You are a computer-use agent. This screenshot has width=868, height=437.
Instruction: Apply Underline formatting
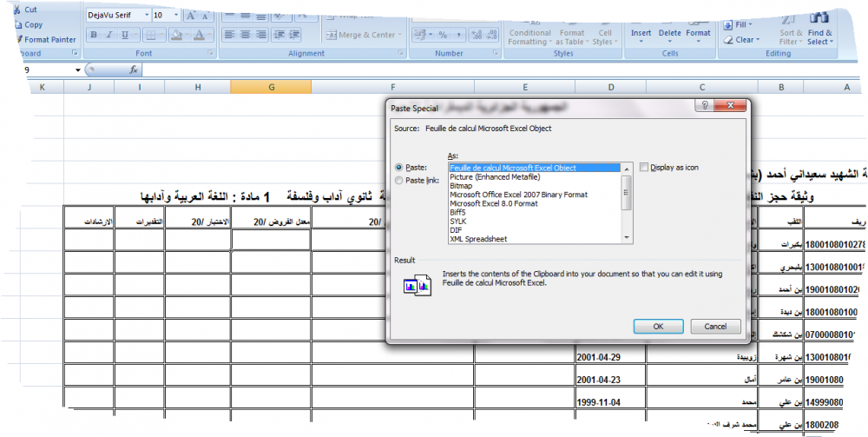point(125,35)
